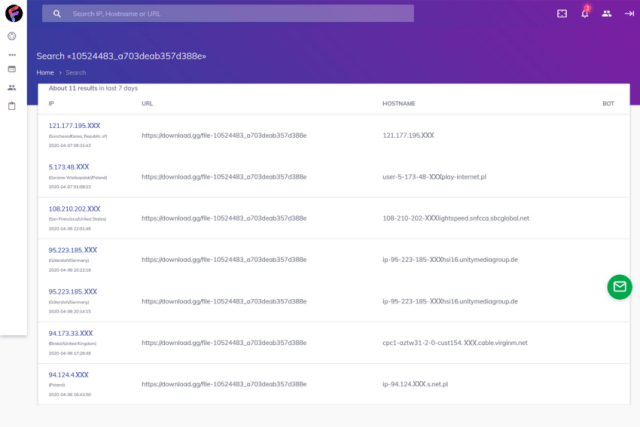Screen dimensions: 640x427
Task: Open IP 121.177.195.XXX entry
Action: point(73,125)
